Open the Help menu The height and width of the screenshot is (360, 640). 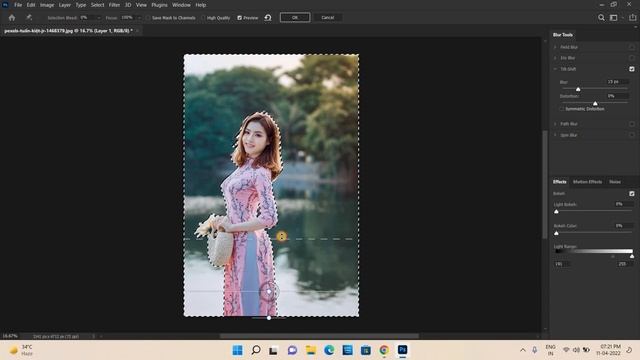(200, 5)
